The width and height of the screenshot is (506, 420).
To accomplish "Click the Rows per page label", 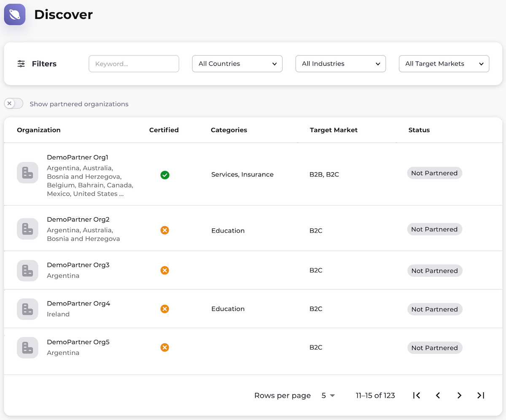I will tap(283, 396).
